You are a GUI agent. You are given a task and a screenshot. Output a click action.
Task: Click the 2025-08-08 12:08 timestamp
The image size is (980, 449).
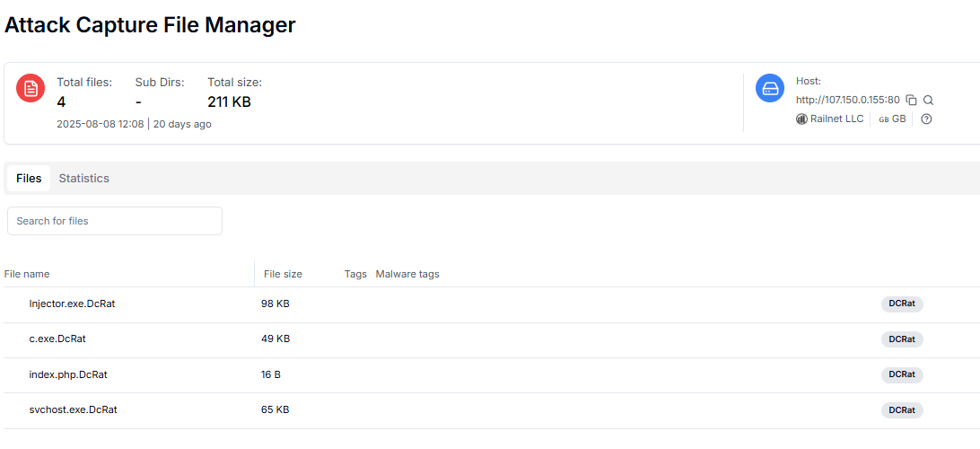pos(100,124)
